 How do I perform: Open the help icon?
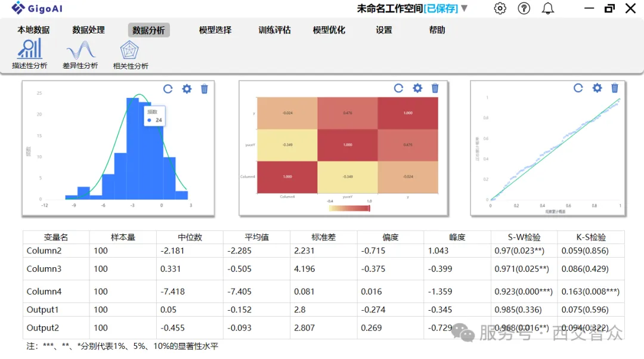click(x=524, y=9)
